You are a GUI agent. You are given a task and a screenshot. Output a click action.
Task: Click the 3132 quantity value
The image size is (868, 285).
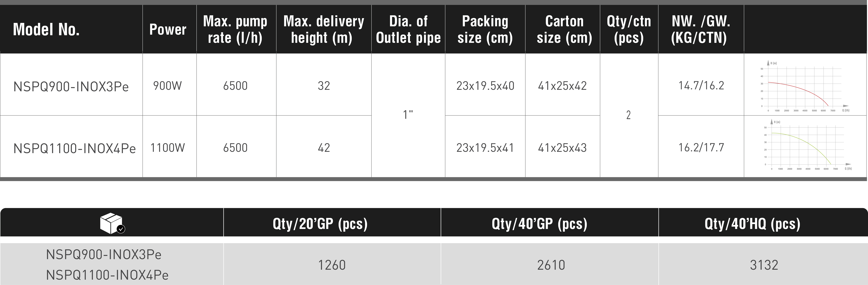click(x=764, y=265)
